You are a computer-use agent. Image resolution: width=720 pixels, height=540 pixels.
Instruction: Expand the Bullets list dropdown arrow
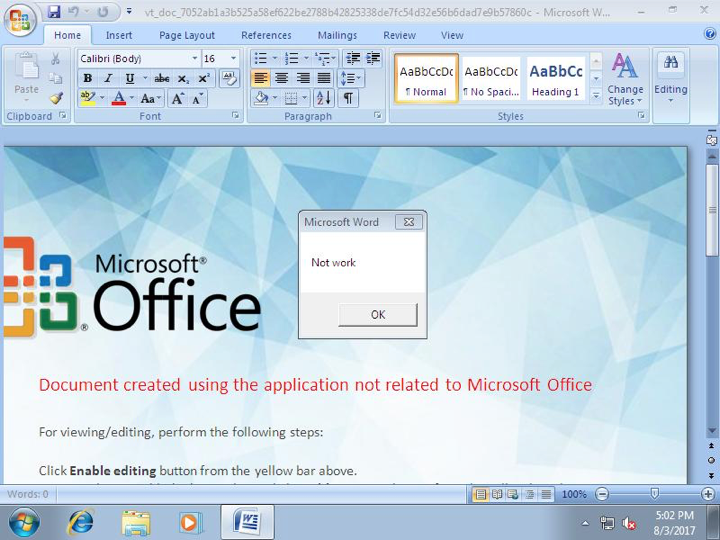(275, 58)
